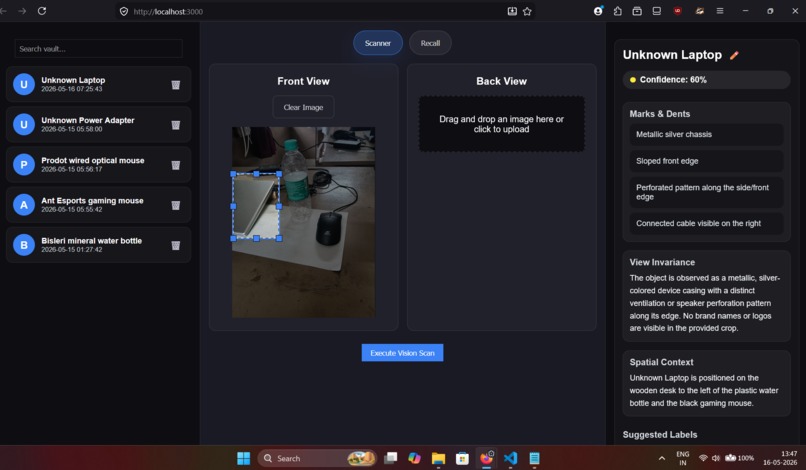Open the Firefox hamburger application menu
This screenshot has width=806, height=470.
(x=720, y=11)
